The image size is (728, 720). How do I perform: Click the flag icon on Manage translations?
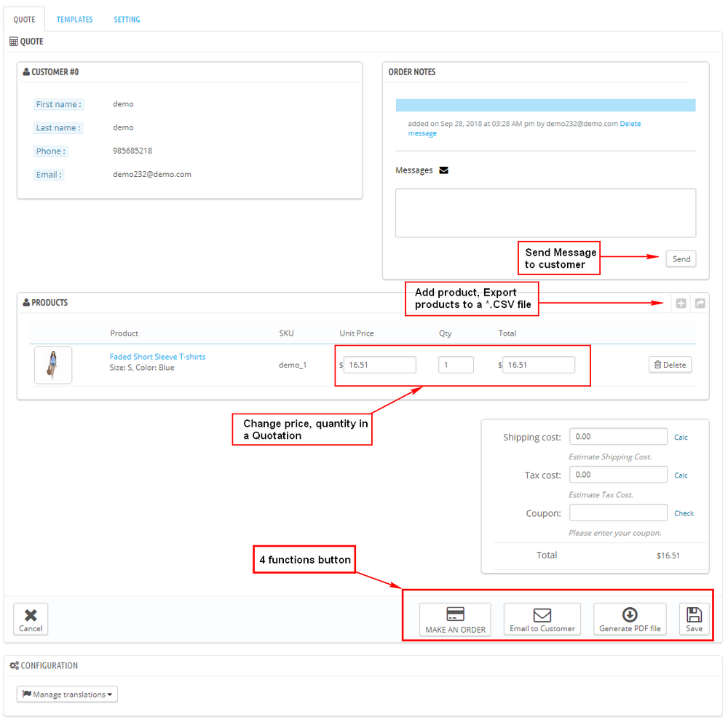click(27, 694)
